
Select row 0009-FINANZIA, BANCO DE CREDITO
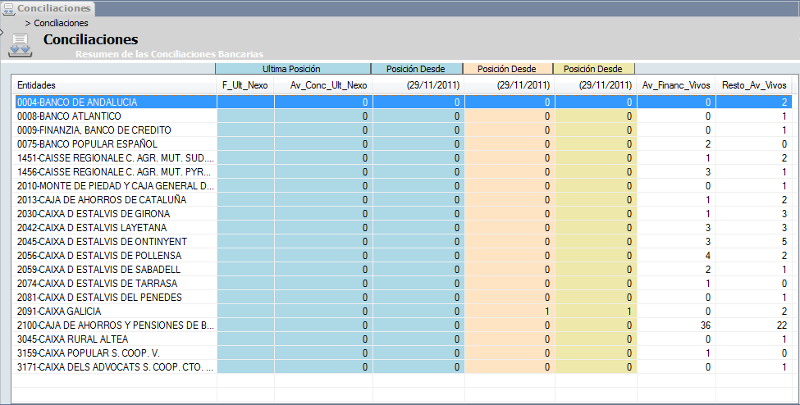point(403,130)
